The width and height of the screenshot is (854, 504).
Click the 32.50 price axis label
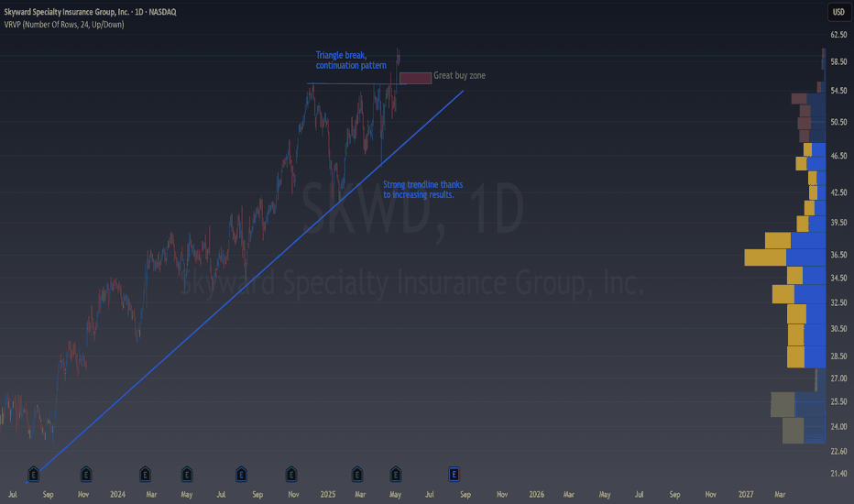[x=838, y=301]
